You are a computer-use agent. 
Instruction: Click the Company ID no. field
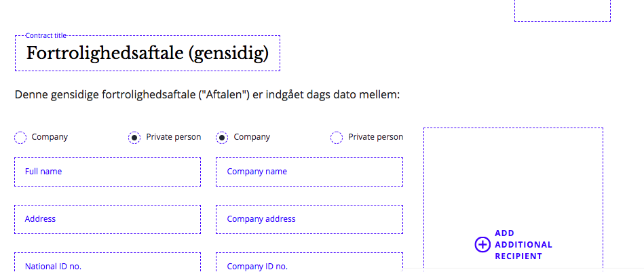(309, 265)
